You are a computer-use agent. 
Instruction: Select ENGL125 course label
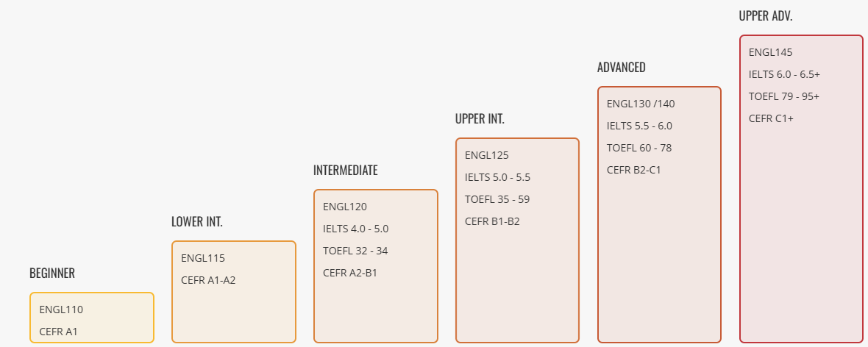487,155
